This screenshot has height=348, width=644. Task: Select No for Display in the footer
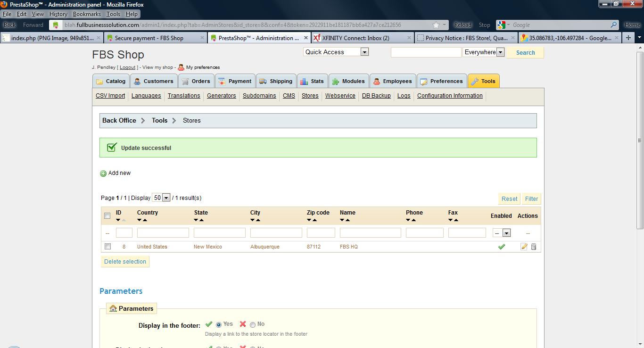point(253,325)
